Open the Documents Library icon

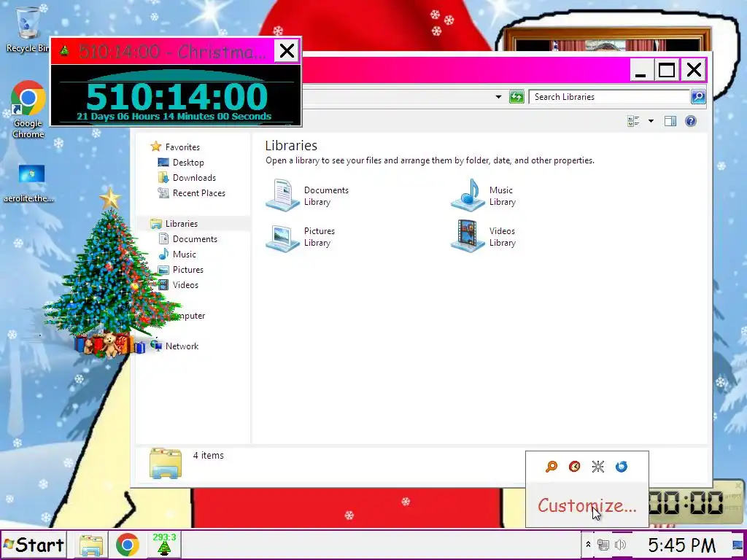(307, 195)
